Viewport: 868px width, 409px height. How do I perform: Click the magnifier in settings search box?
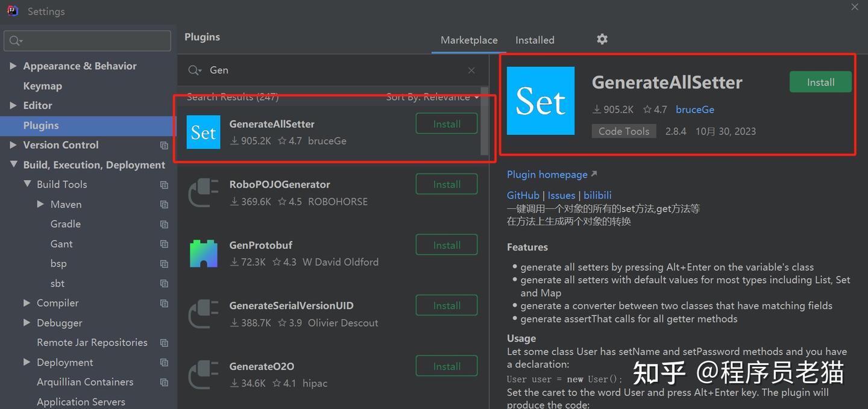[15, 41]
